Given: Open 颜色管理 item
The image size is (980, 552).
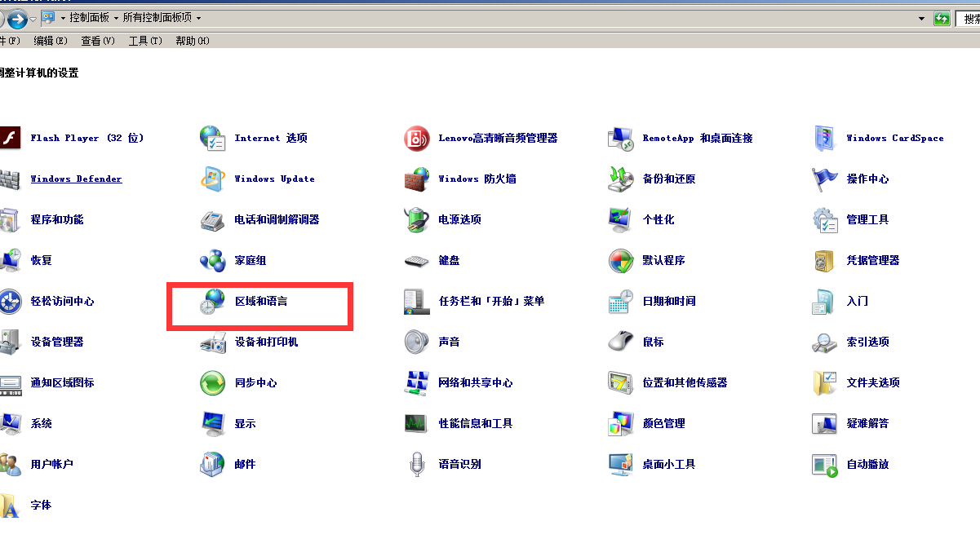Looking at the screenshot, I should coord(646,423).
